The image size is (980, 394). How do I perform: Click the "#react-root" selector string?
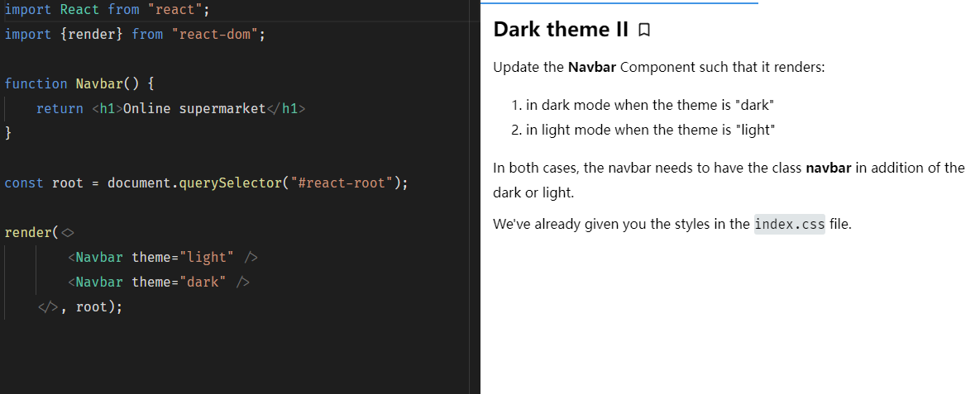[339, 183]
